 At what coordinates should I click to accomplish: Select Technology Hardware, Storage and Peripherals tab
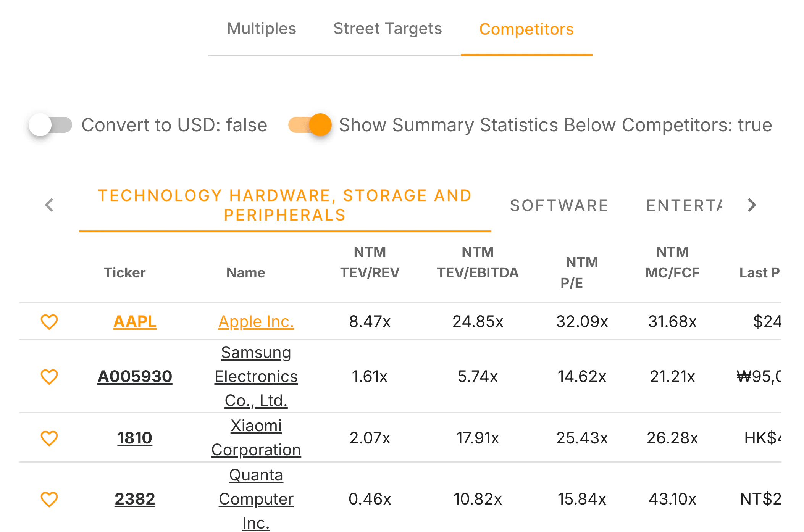pyautogui.click(x=285, y=205)
